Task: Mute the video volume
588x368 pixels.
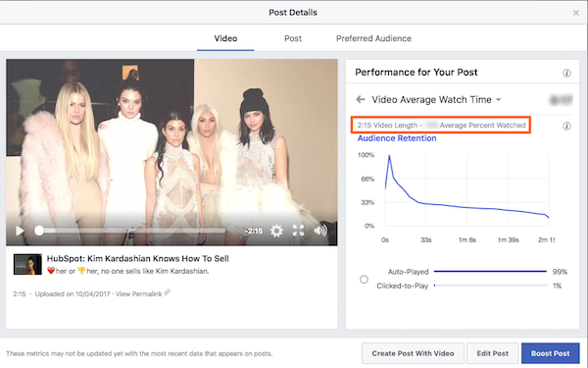Action: point(320,231)
